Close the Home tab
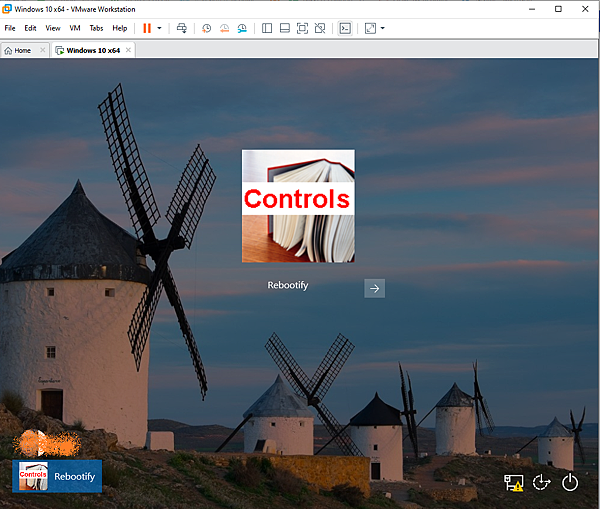600x509 pixels. pyautogui.click(x=42, y=50)
